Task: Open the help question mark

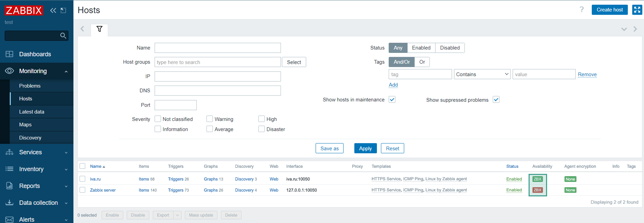Action: click(582, 9)
